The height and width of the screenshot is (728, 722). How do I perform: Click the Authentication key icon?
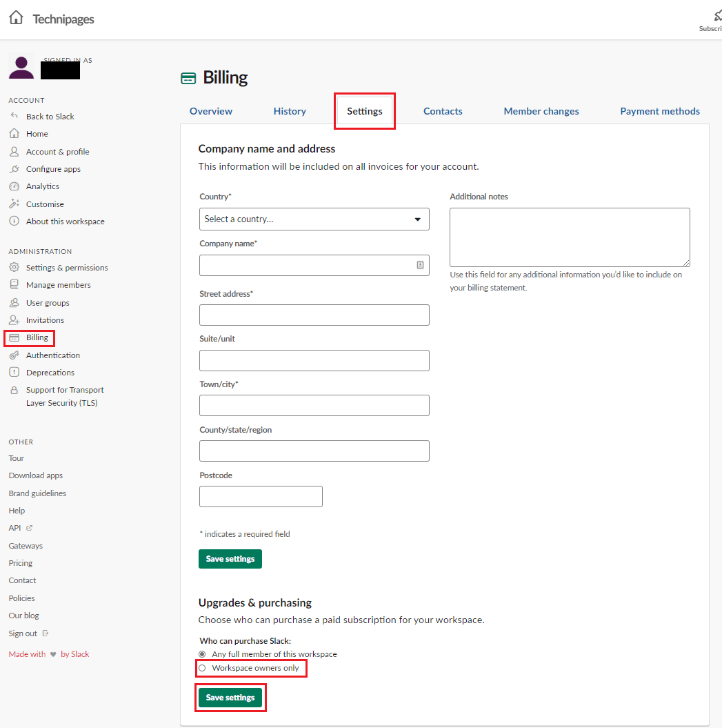pos(14,355)
